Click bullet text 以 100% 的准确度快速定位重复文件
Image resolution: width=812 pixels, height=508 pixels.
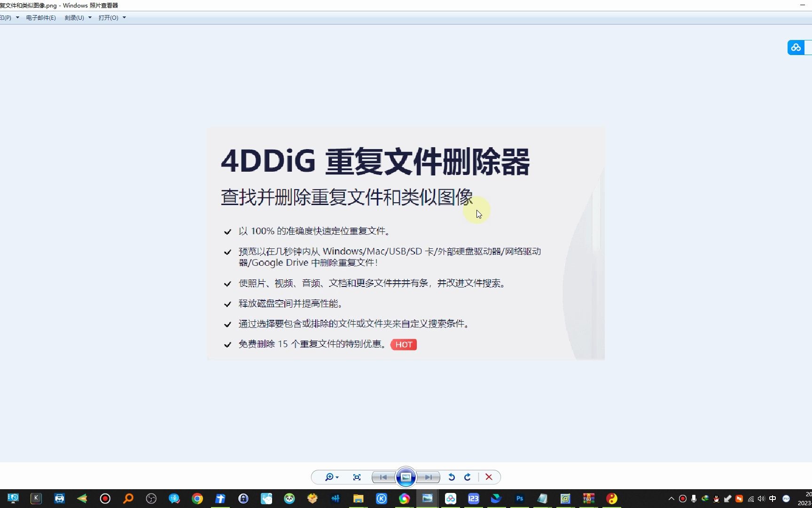tap(314, 231)
